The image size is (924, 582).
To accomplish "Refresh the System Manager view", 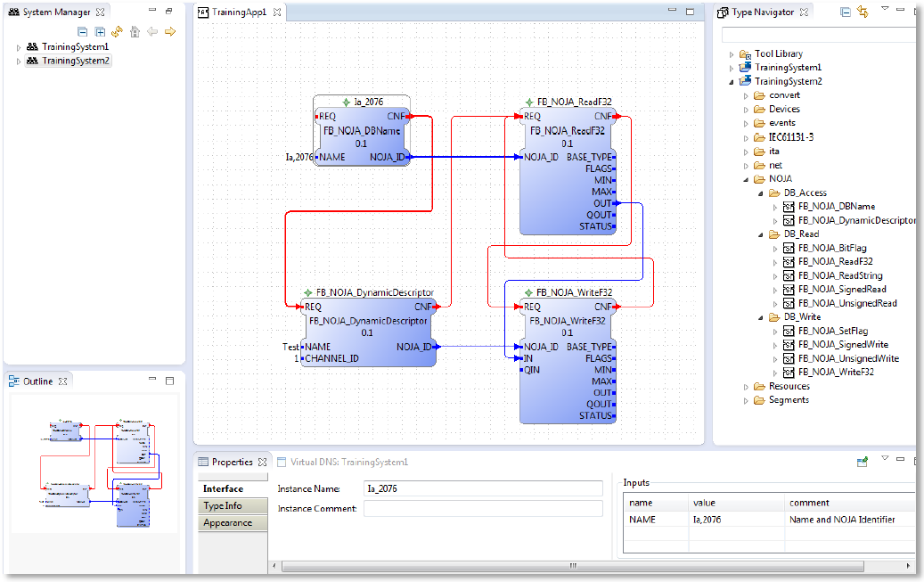I will (117, 31).
